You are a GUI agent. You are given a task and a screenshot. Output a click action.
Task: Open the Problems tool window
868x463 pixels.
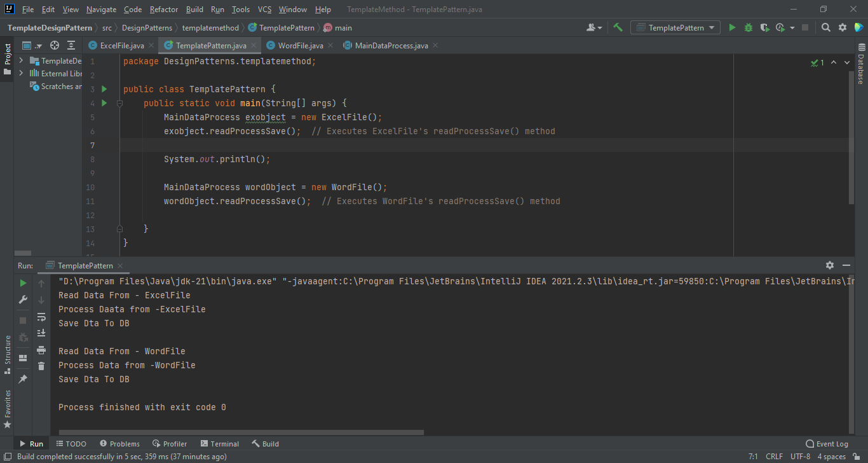(119, 443)
